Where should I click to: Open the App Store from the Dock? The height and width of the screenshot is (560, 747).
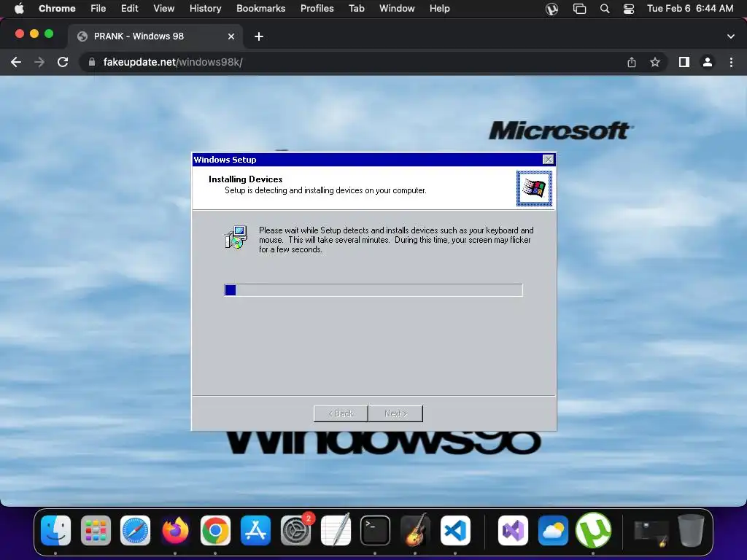[x=255, y=530]
